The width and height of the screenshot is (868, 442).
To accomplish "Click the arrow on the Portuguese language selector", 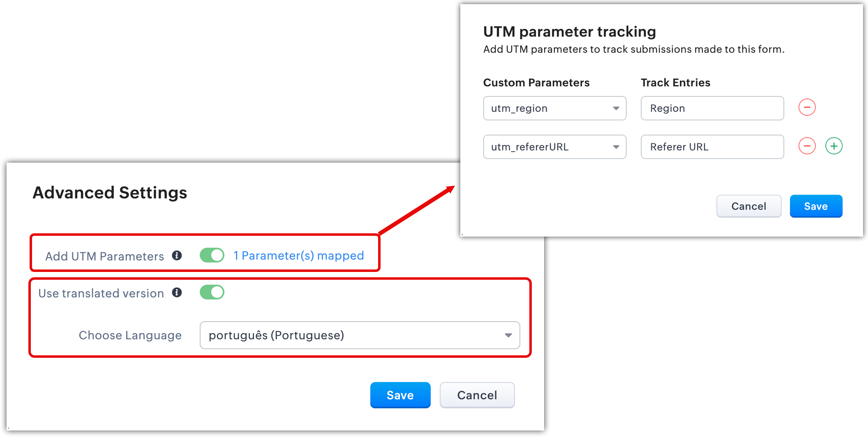I will pos(508,336).
